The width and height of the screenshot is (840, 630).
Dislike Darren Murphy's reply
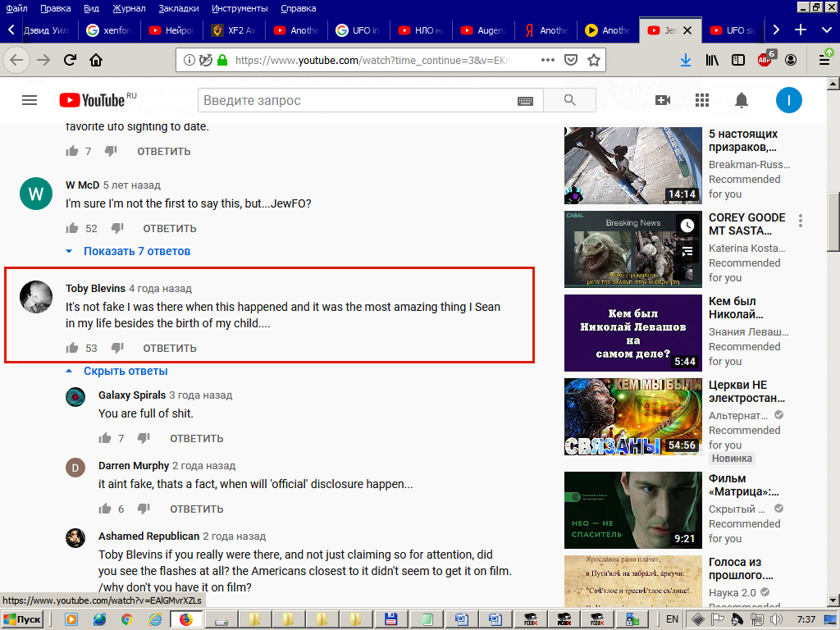[x=144, y=509]
